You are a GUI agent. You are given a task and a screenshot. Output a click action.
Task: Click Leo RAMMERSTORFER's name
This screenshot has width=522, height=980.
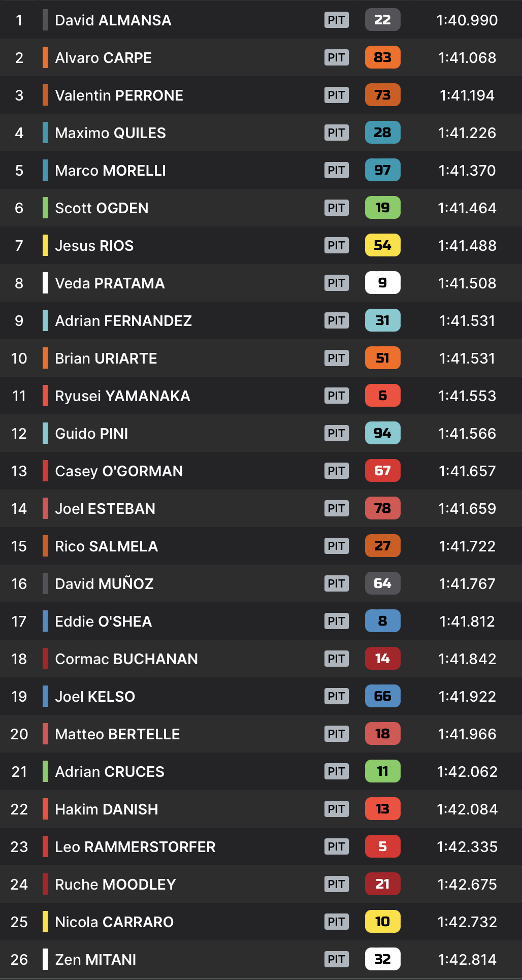pos(135,847)
